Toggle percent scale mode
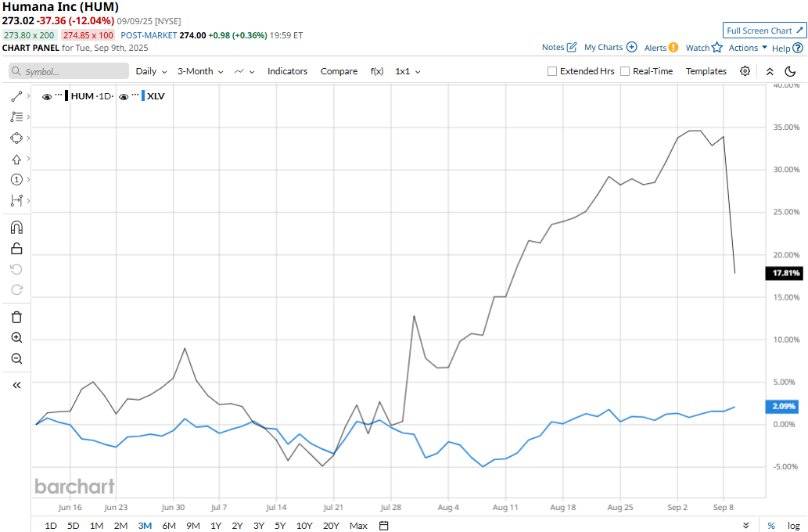The height and width of the screenshot is (532, 808). click(771, 525)
